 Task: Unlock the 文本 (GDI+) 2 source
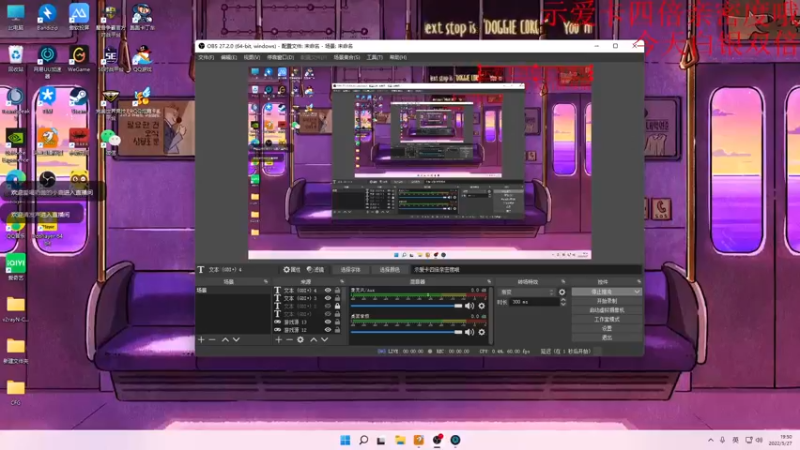pos(337,306)
